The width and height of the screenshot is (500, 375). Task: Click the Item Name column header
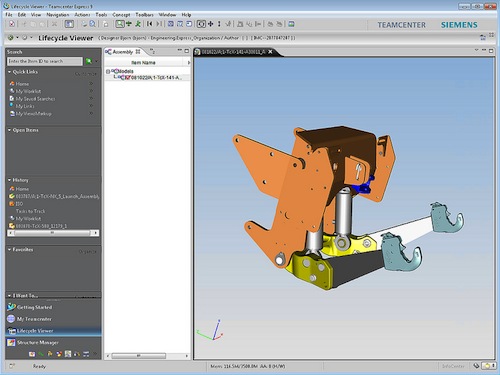[x=143, y=63]
